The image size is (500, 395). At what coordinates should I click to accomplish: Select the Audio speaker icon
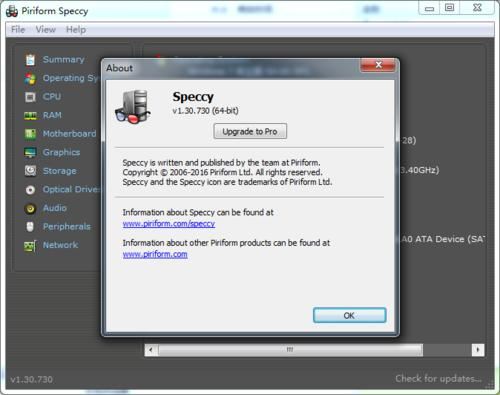[30, 209]
